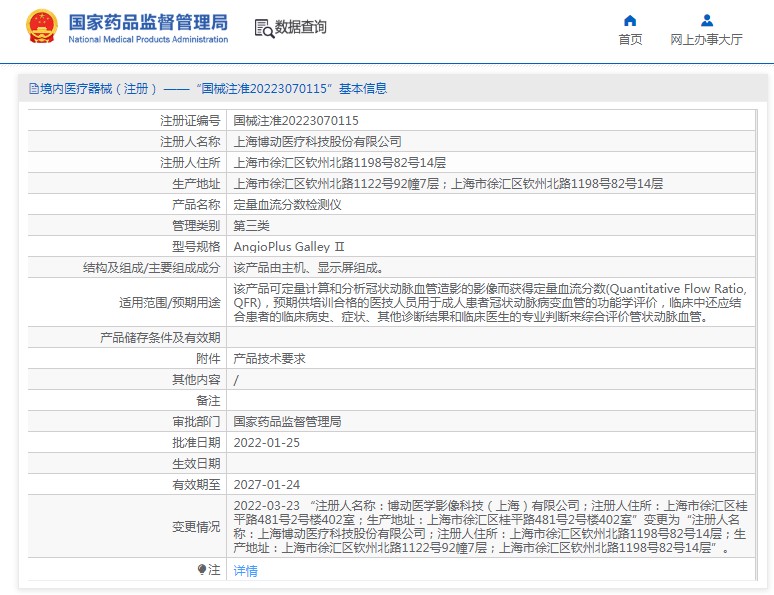Click the 产品名称 label

[x=196, y=204]
